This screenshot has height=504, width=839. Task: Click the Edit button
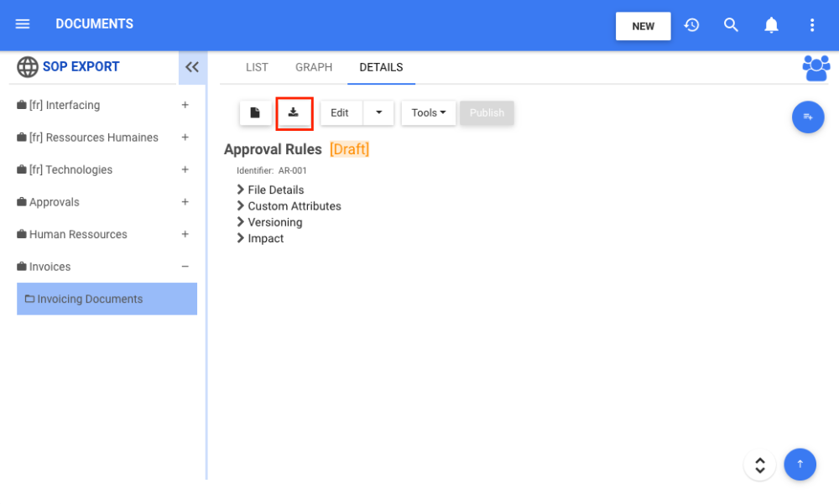[x=340, y=113]
